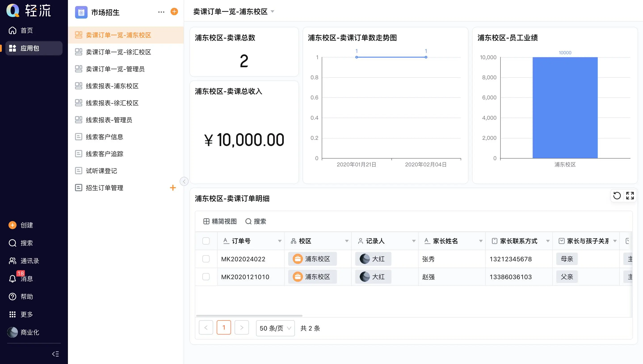
Task: Click the 市场招生 app package icon
Action: [81, 12]
